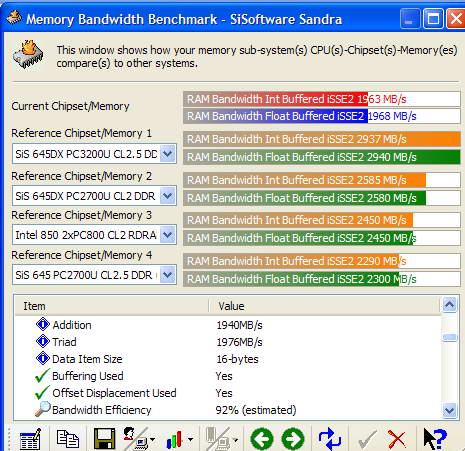Click the copy to clipboard icon
This screenshot has width=465, height=451.
[x=68, y=439]
